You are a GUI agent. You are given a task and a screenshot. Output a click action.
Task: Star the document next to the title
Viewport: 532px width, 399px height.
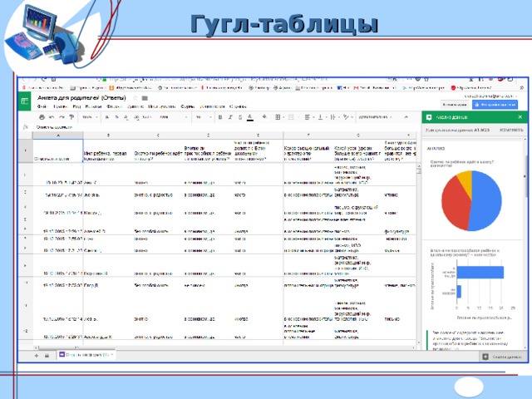coord(135,98)
